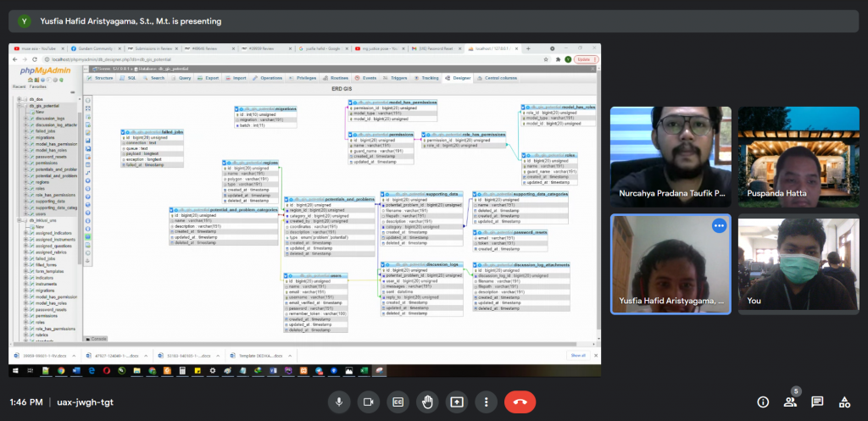
Task: Toggle the checkbox on regions table header
Action: tap(225, 163)
